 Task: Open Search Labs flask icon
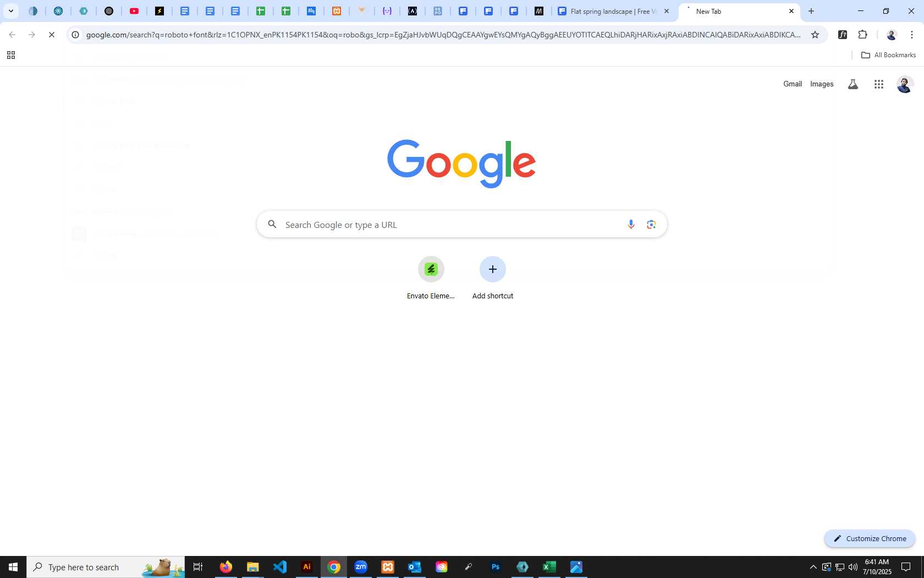[x=853, y=84]
